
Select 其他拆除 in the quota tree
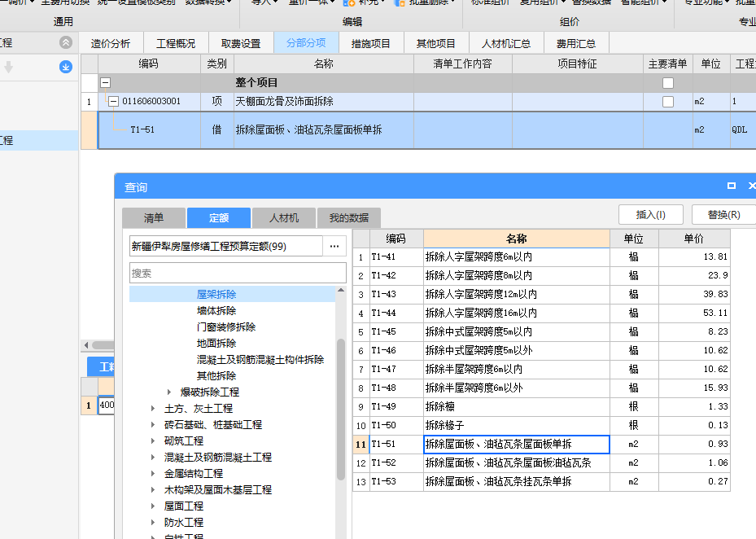pos(216,376)
